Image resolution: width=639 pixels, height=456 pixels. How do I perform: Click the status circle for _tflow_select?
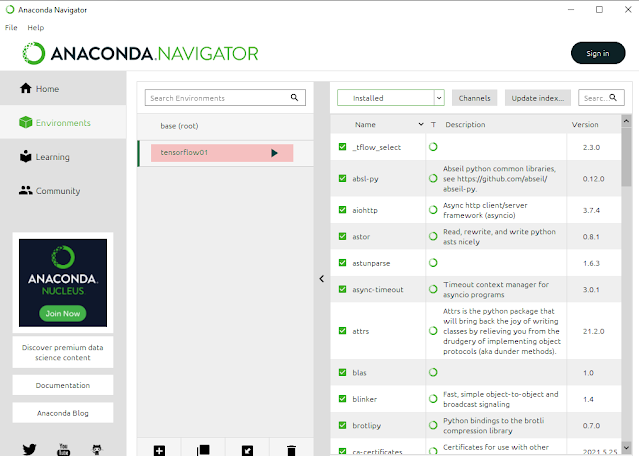pos(433,147)
